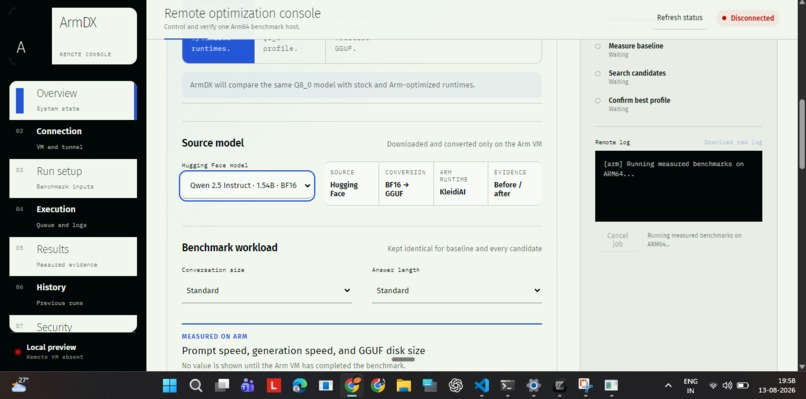Viewport: 806px width, 399px height.
Task: Click the CONVERSION BF16 → GGUF card
Action: 406,184
